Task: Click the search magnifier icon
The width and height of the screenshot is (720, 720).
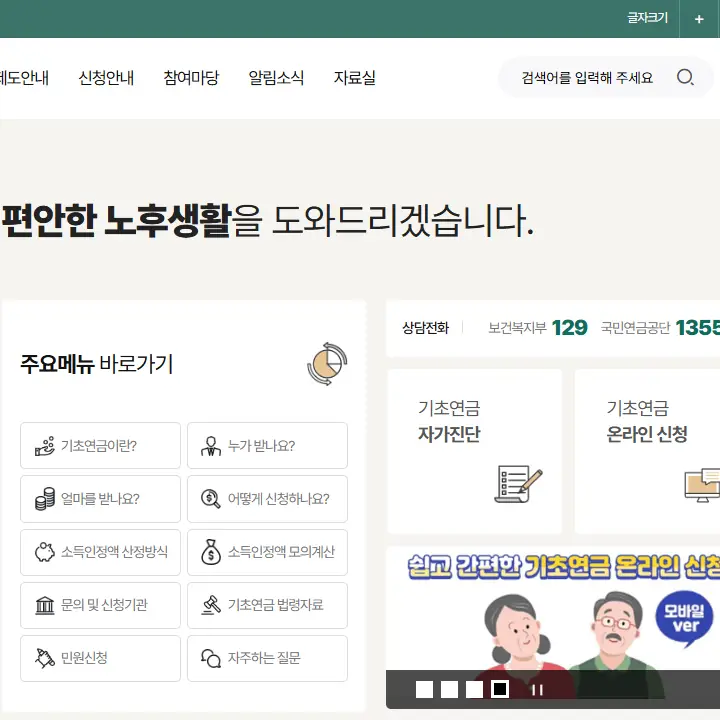Action: [x=685, y=77]
